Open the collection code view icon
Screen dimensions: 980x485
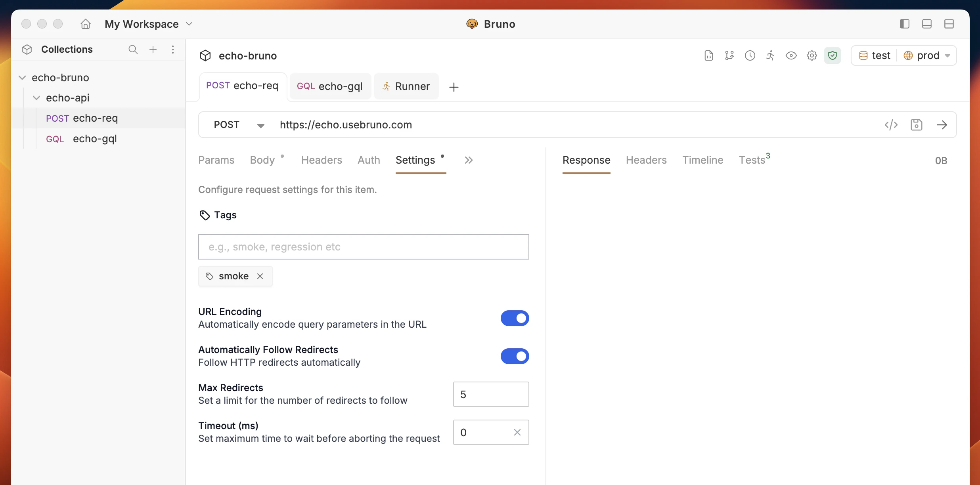tap(708, 55)
